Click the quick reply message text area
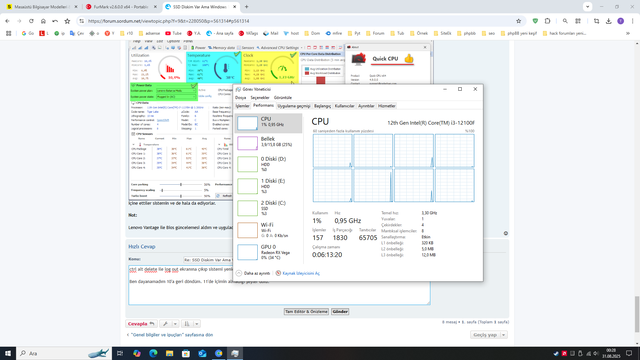This screenshot has height=360, width=640. [279, 285]
